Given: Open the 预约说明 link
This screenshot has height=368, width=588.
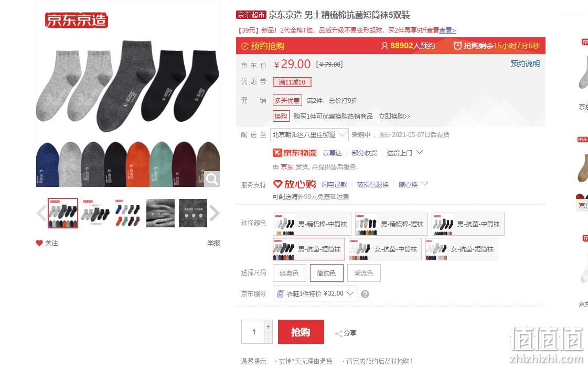Looking at the screenshot, I should [x=525, y=64].
